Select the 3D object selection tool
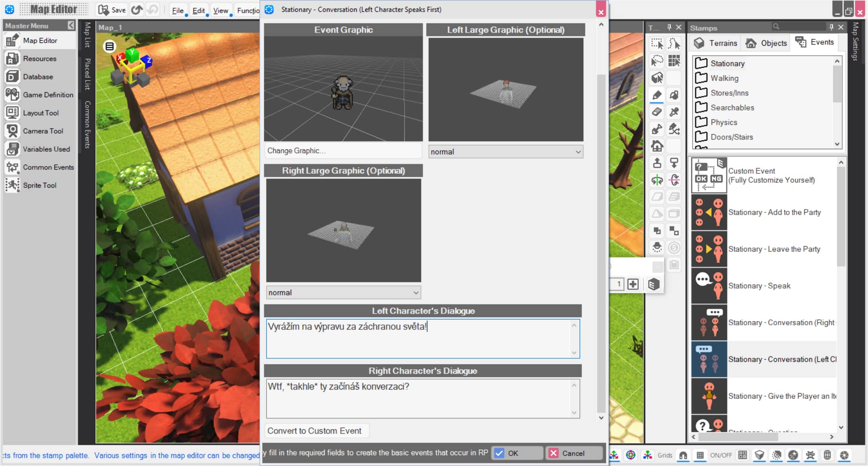This screenshot has width=868, height=466. pos(657,78)
